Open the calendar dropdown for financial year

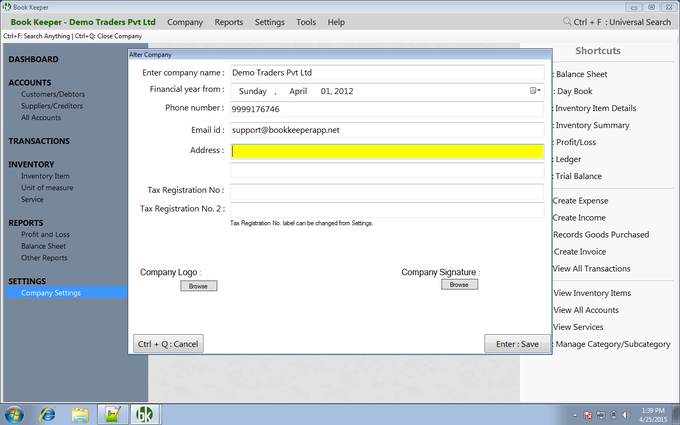click(x=535, y=91)
